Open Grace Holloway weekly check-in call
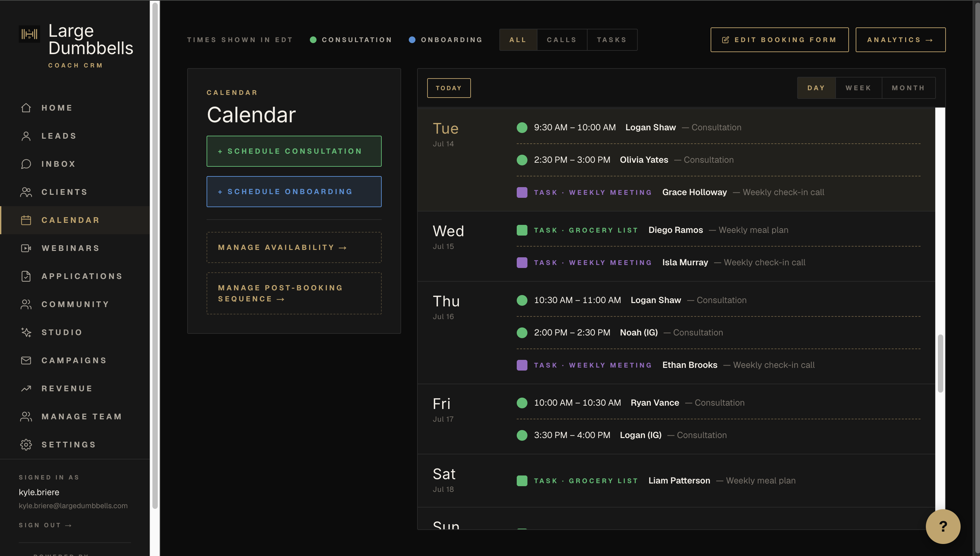The width and height of the screenshot is (980, 556). click(x=718, y=192)
